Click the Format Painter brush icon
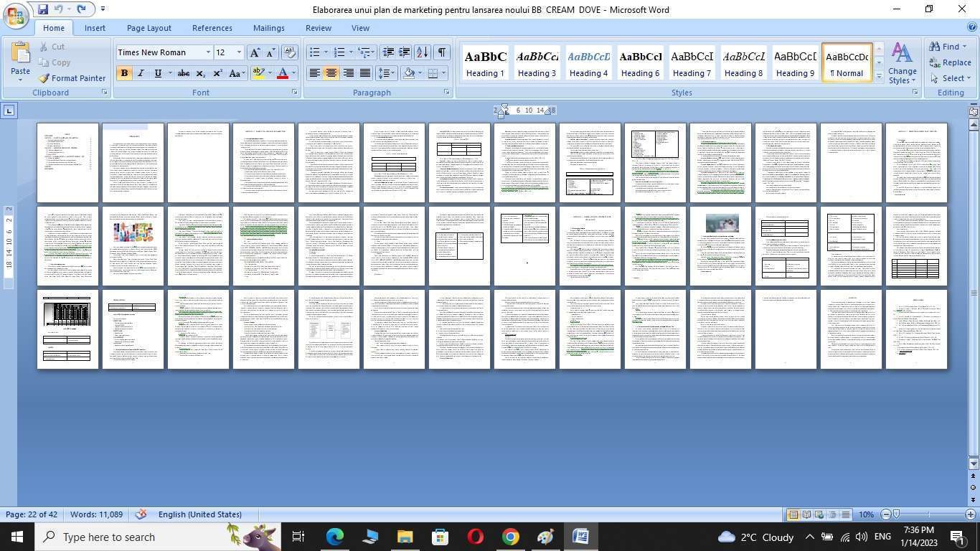The image size is (980, 551). [x=44, y=78]
